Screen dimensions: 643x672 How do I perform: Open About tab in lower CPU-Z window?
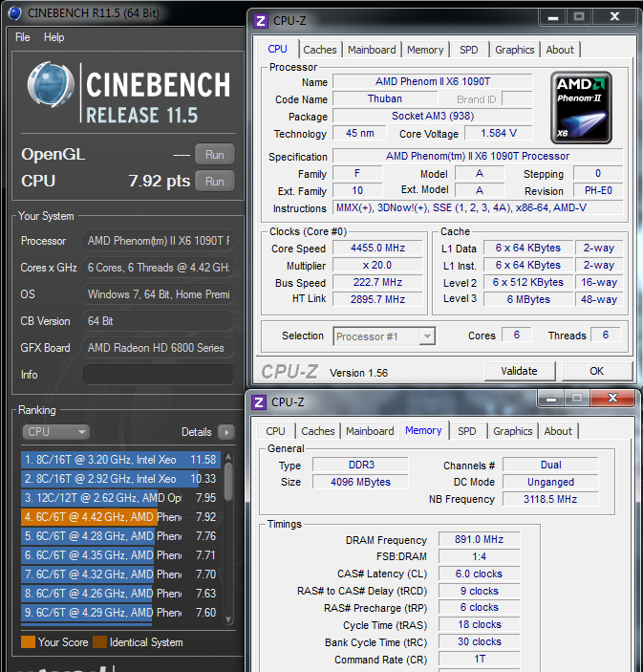click(558, 431)
